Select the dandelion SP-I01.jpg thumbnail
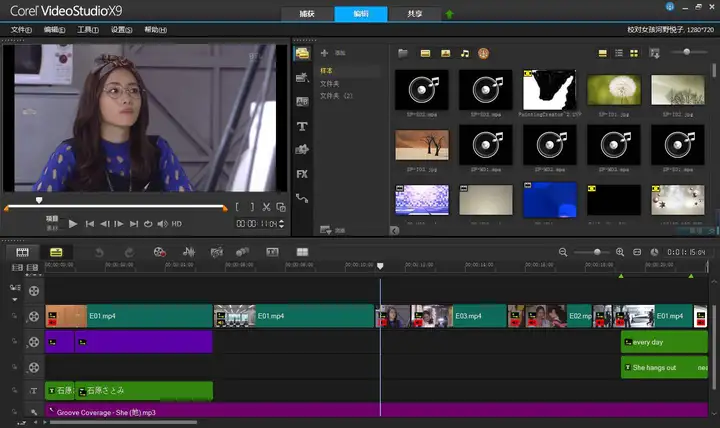 tap(613, 90)
